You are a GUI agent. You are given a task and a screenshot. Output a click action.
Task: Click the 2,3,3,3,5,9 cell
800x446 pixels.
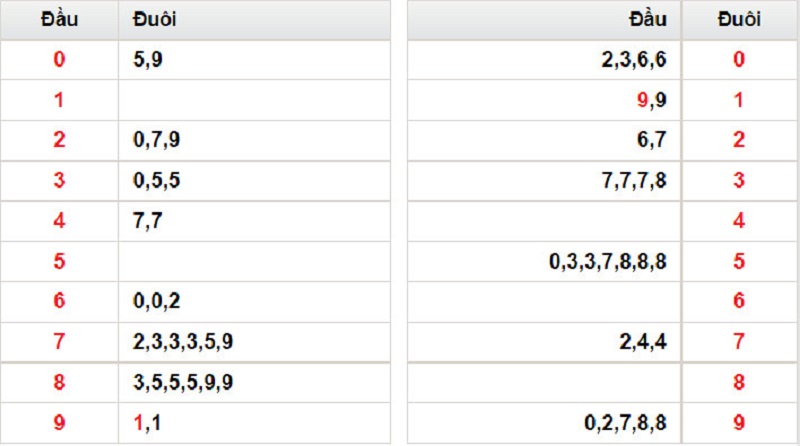pos(183,342)
